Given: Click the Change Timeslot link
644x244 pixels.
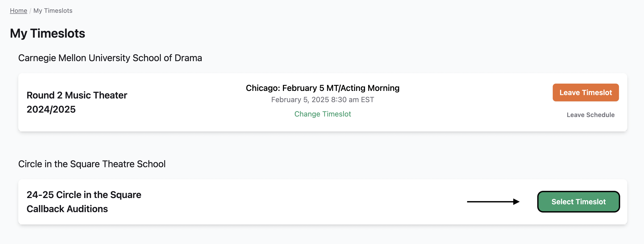Looking at the screenshot, I should point(323,114).
